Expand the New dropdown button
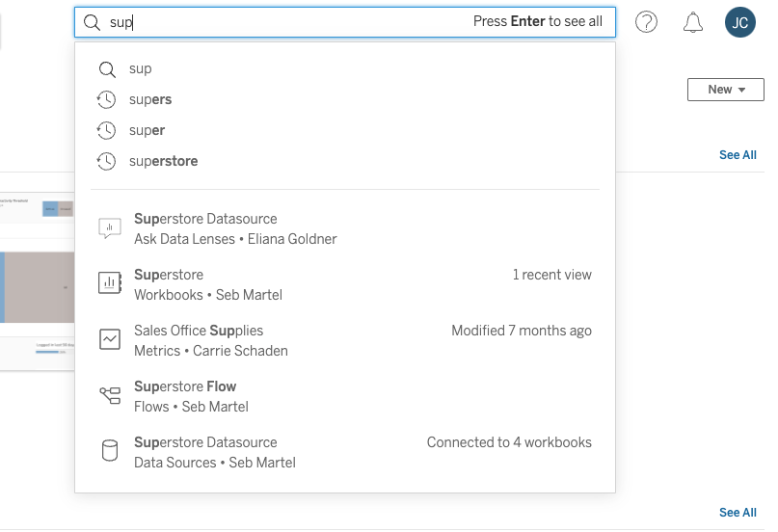The height and width of the screenshot is (532, 778). pos(725,90)
